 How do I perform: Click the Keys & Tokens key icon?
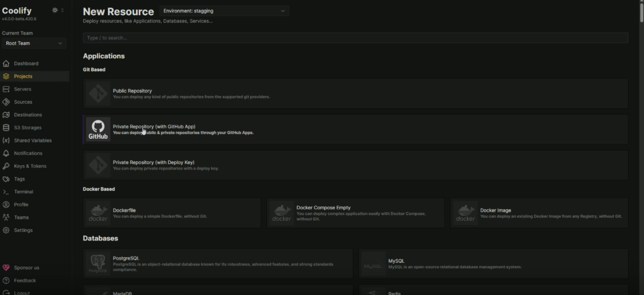6,166
